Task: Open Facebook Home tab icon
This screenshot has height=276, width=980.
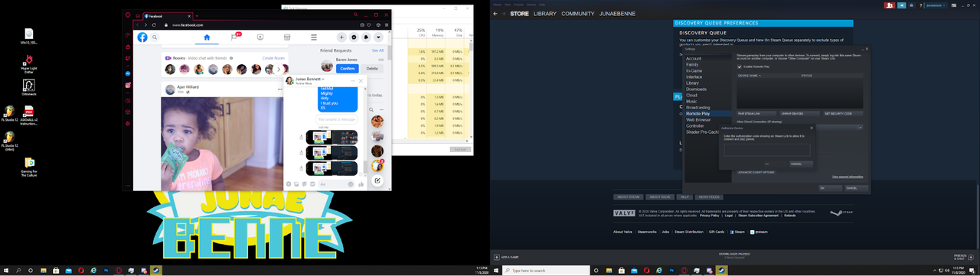Action: 206,37
